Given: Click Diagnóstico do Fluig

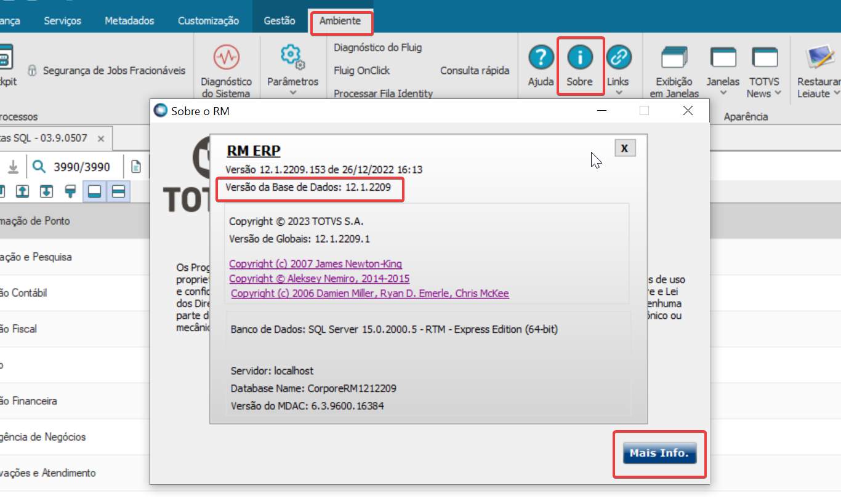Looking at the screenshot, I should (377, 47).
